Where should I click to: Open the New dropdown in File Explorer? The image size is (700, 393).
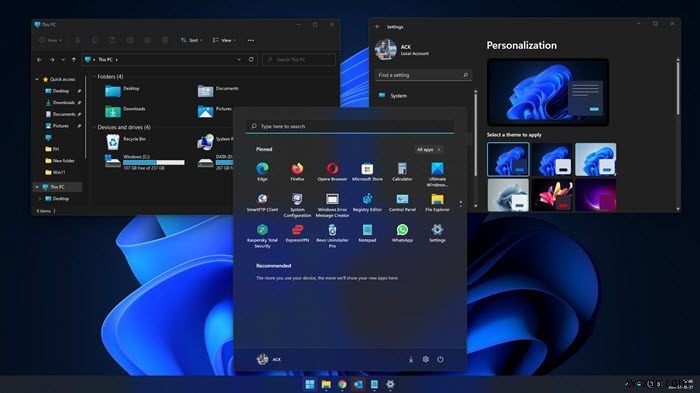click(x=50, y=40)
